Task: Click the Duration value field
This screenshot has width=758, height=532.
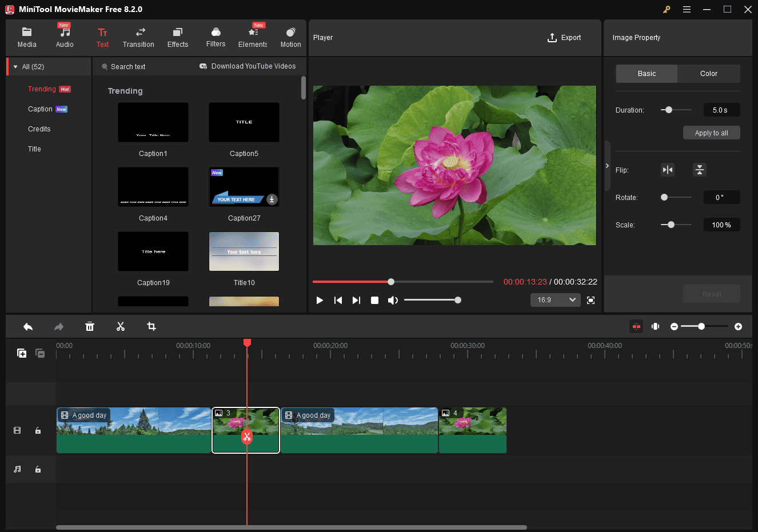Action: (x=721, y=110)
